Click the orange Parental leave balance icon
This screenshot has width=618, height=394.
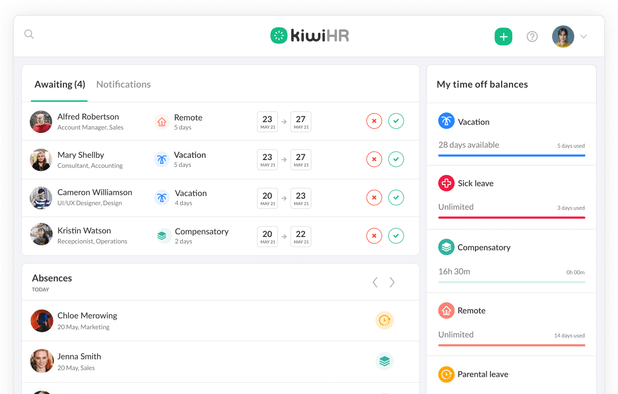pos(446,374)
